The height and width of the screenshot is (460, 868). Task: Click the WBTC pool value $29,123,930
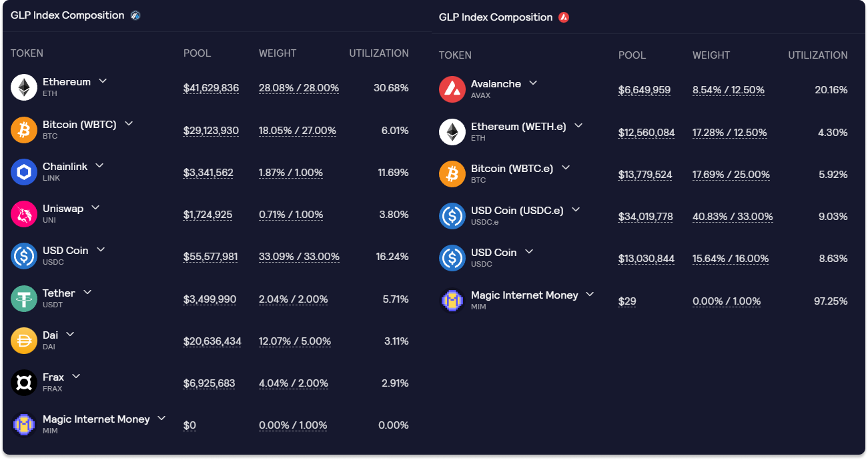point(211,131)
